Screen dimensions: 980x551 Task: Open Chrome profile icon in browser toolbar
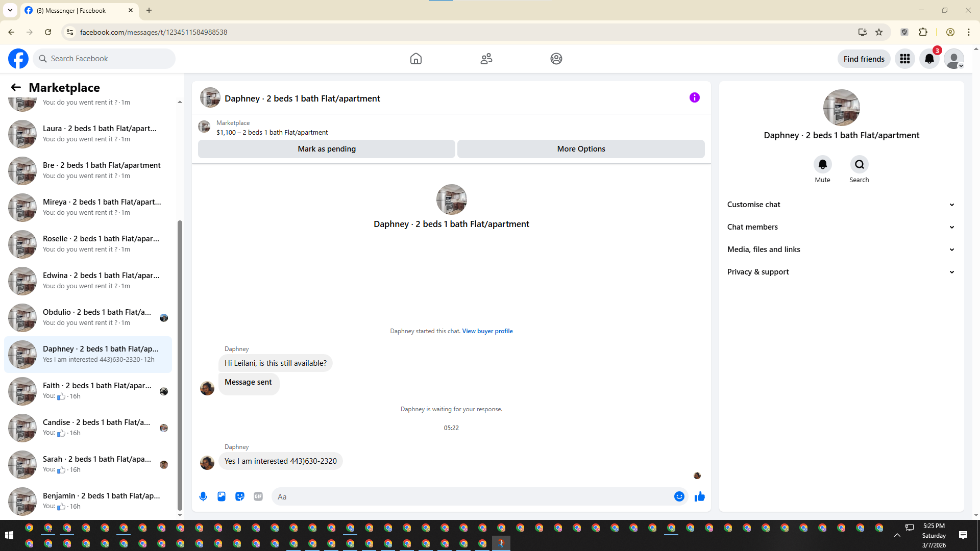(950, 32)
